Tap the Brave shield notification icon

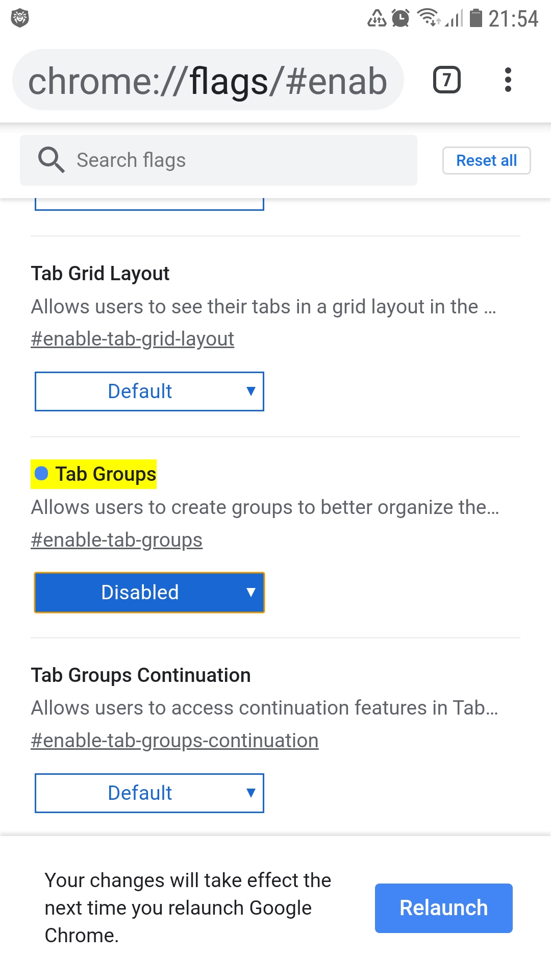(x=20, y=18)
